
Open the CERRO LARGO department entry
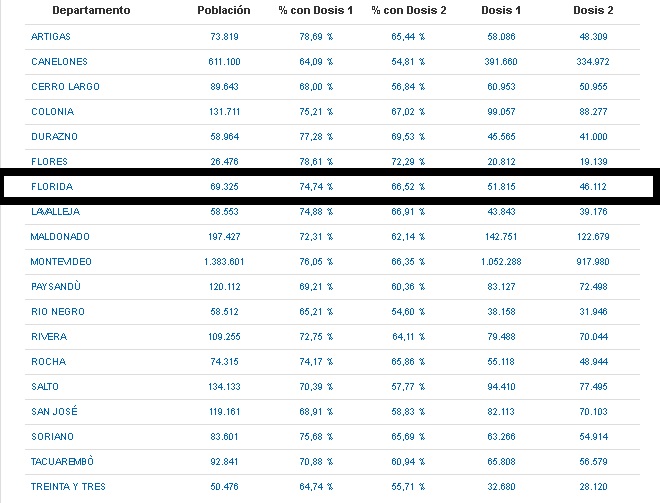pos(64,87)
